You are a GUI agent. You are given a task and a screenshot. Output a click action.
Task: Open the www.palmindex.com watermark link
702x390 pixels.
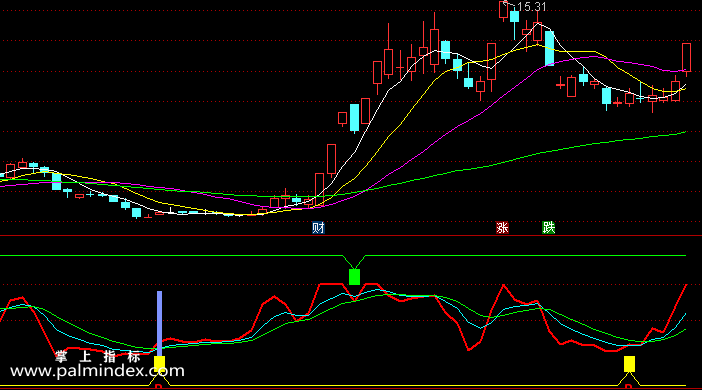pos(97,371)
